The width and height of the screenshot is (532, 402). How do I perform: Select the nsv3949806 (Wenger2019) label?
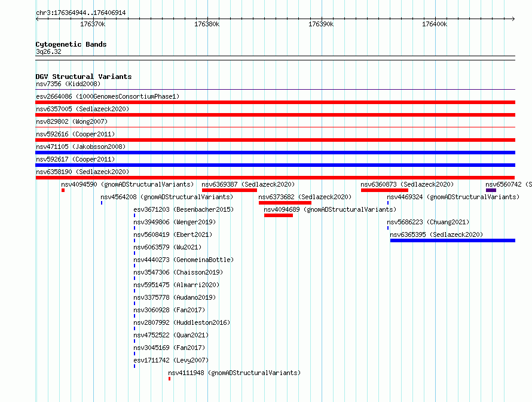175,222
